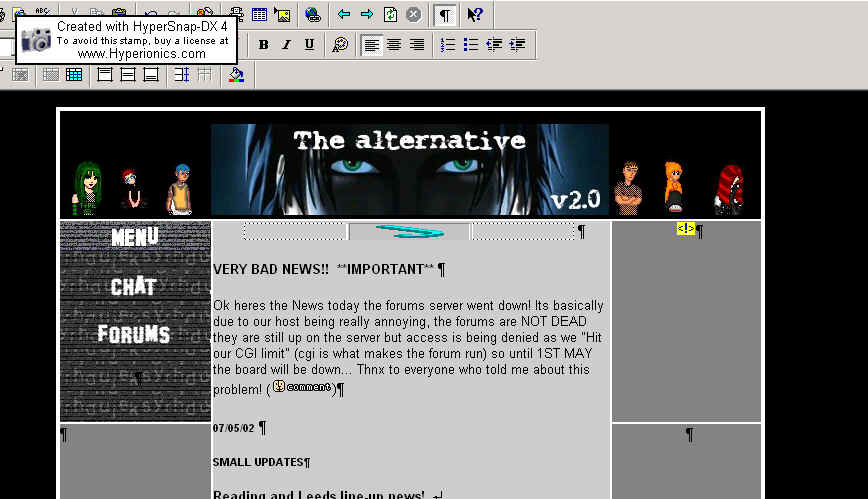The width and height of the screenshot is (868, 499).
Task: Toggle Italic formatting
Action: click(286, 44)
